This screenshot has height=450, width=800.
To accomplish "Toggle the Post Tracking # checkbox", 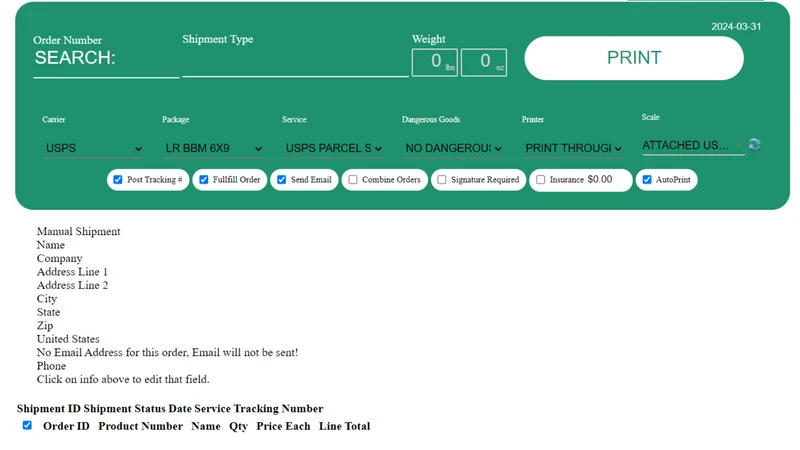I will coord(118,180).
